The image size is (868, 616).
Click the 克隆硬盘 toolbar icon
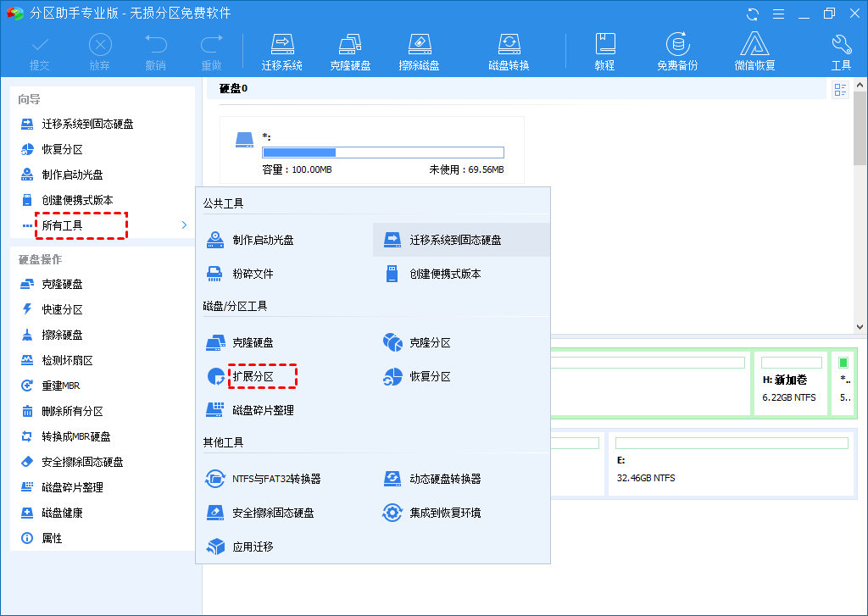pyautogui.click(x=350, y=52)
